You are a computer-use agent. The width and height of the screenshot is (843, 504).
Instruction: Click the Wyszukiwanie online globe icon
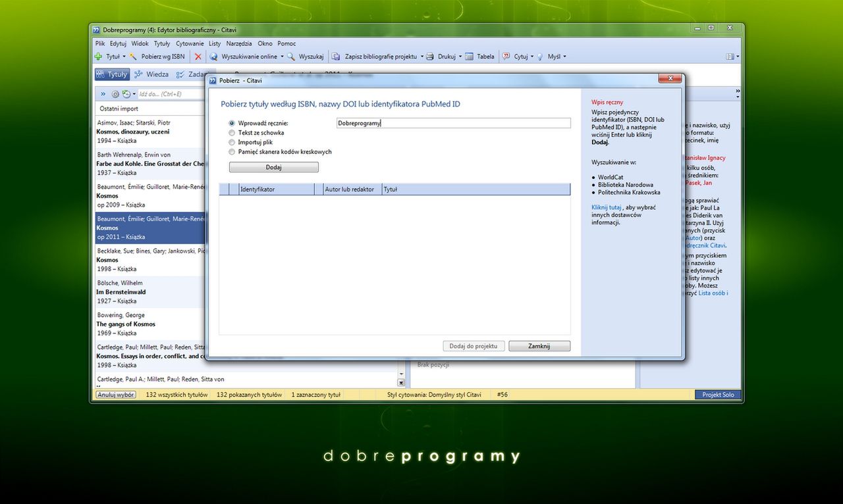[213, 57]
